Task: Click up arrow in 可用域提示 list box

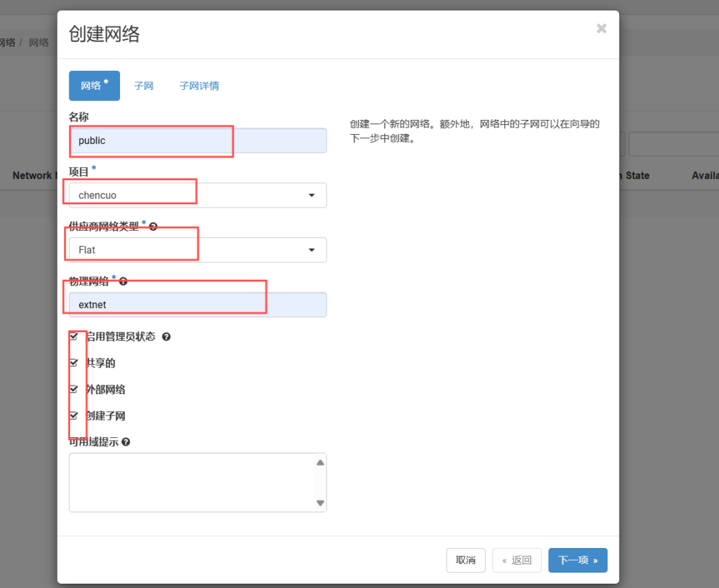Action: click(x=320, y=462)
